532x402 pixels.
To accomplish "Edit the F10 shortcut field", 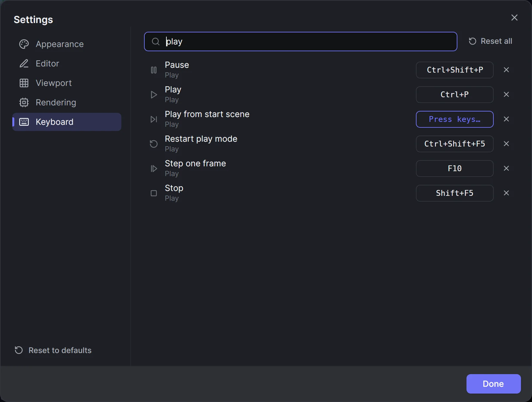I will click(454, 169).
